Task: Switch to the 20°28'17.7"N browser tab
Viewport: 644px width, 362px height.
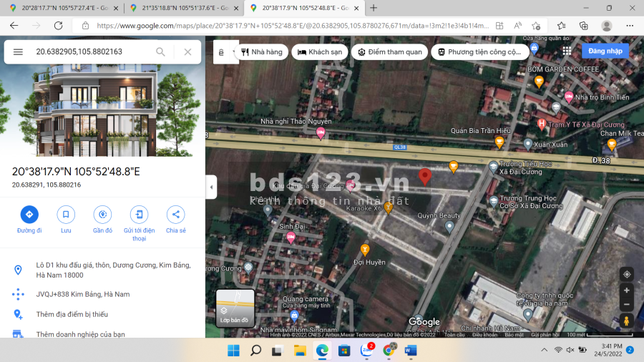Action: [64, 8]
